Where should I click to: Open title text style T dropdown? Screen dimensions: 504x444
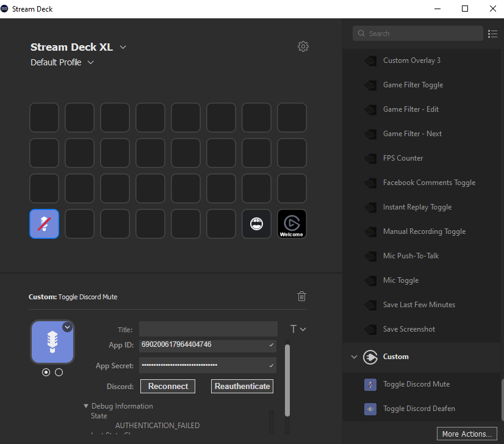coord(298,329)
